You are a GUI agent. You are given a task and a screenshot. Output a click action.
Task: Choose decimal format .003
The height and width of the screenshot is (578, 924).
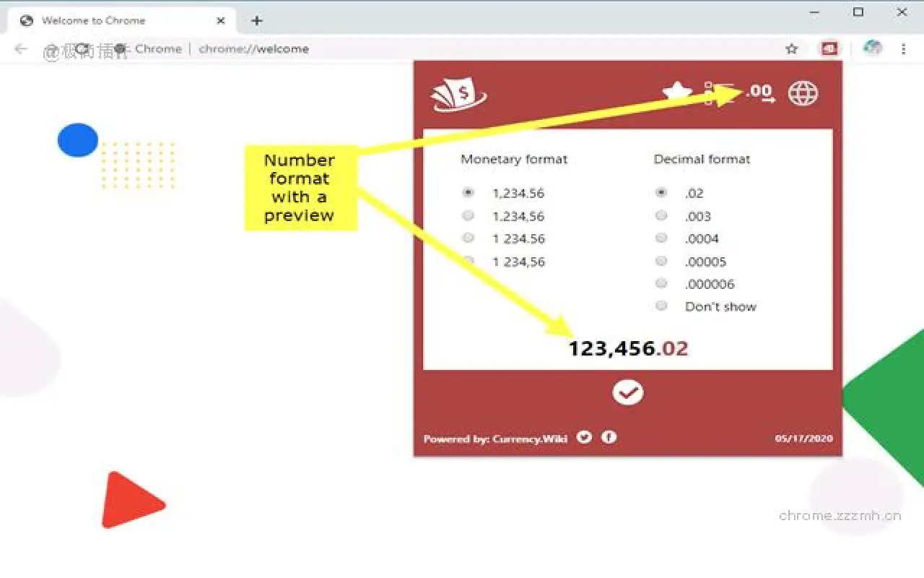661,215
